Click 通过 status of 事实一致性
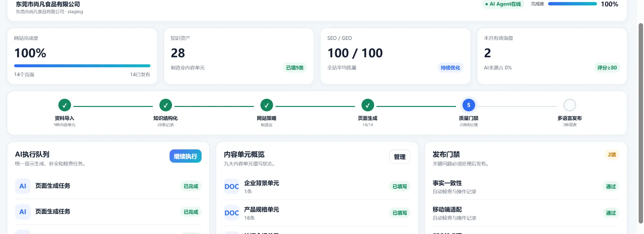This screenshot has width=644, height=234. point(611,187)
